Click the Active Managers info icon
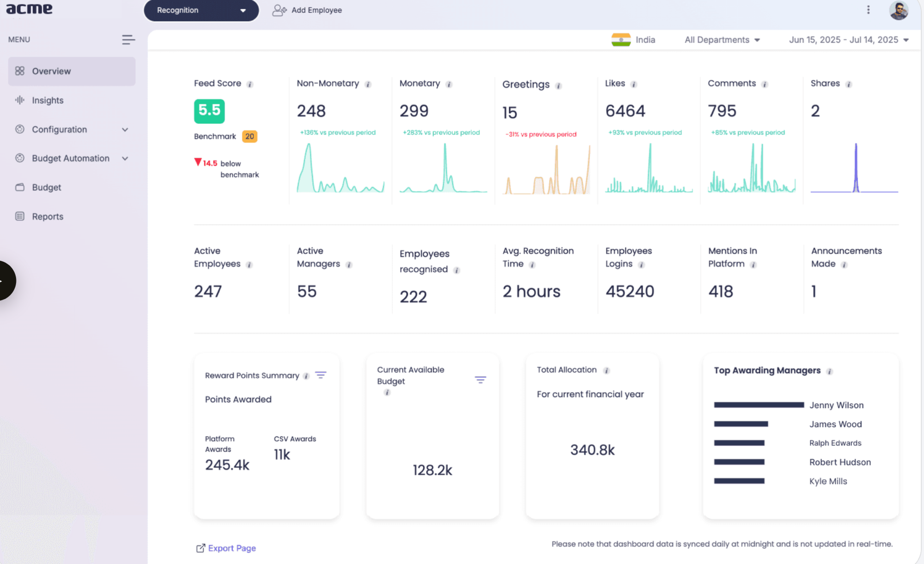 click(349, 265)
